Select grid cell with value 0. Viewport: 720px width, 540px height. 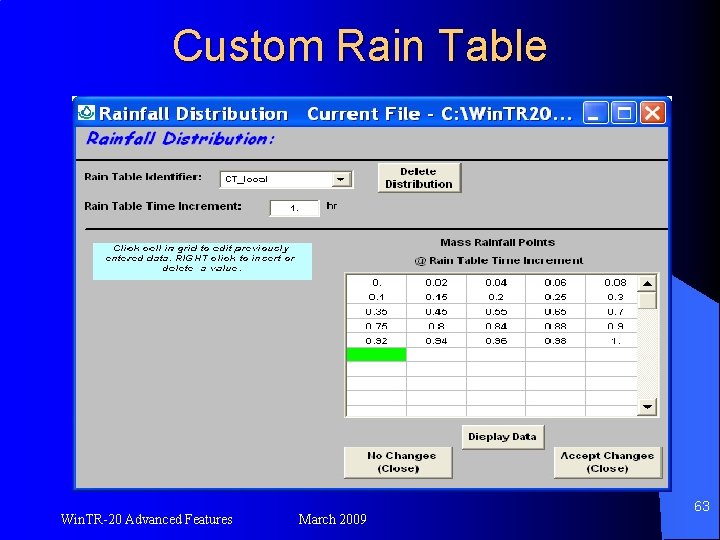(376, 282)
